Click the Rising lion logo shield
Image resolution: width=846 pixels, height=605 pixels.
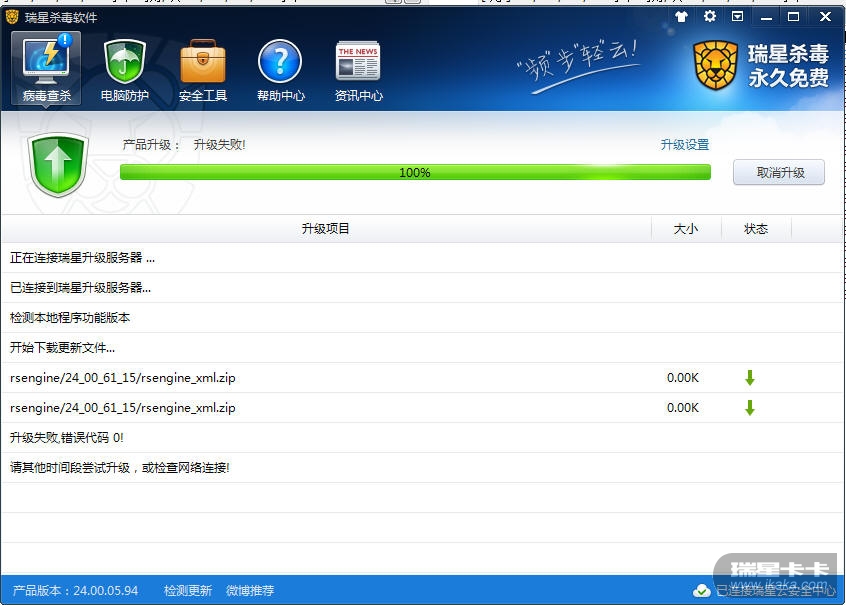[715, 66]
